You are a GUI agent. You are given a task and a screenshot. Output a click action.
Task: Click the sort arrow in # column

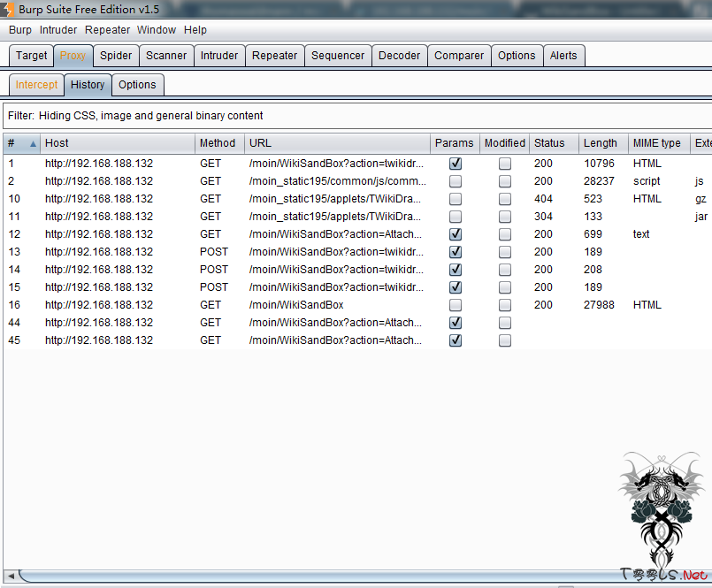(33, 144)
